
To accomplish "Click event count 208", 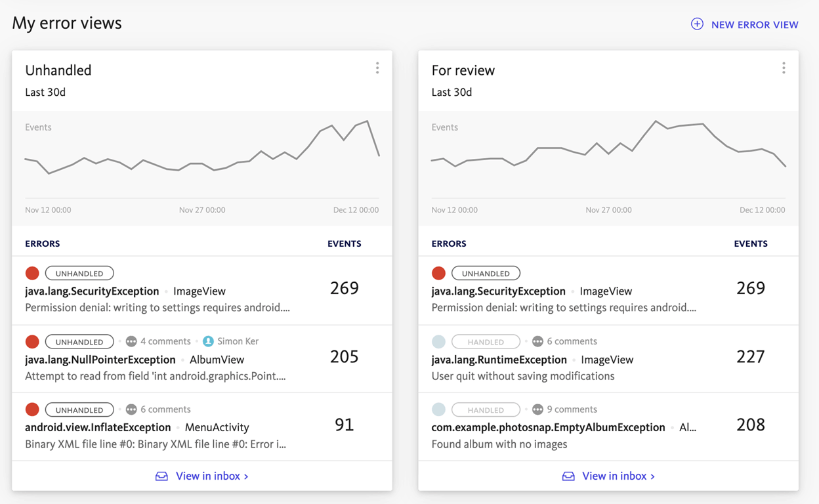I will pyautogui.click(x=751, y=425).
